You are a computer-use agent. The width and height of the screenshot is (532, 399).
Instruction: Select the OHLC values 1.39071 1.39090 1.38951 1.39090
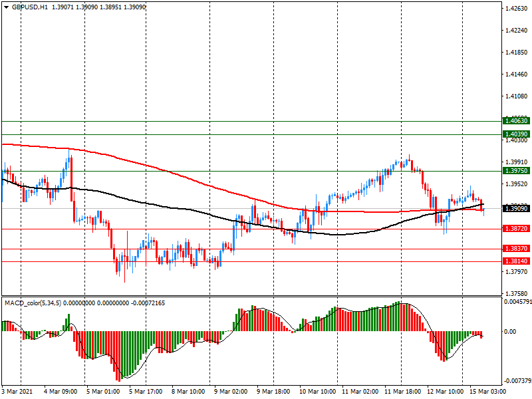98,7
